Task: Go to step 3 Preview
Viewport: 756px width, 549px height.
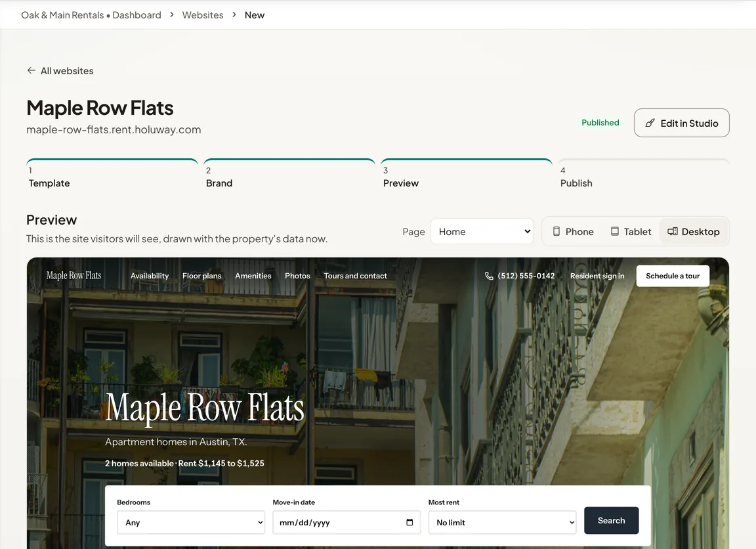Action: [467, 175]
